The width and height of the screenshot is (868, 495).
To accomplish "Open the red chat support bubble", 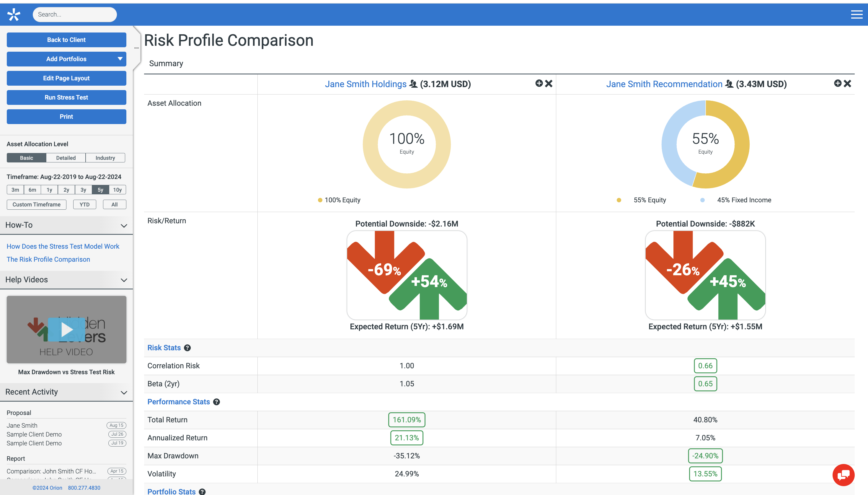I will pyautogui.click(x=843, y=475).
